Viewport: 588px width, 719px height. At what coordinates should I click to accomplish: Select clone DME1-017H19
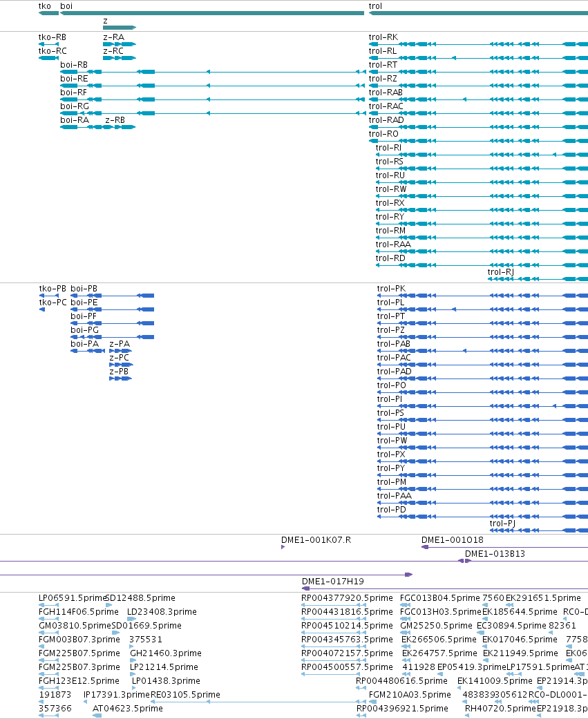coord(332,581)
